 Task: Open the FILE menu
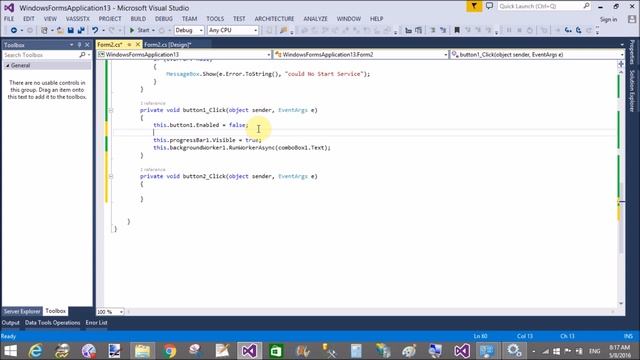pyautogui.click(x=9, y=19)
